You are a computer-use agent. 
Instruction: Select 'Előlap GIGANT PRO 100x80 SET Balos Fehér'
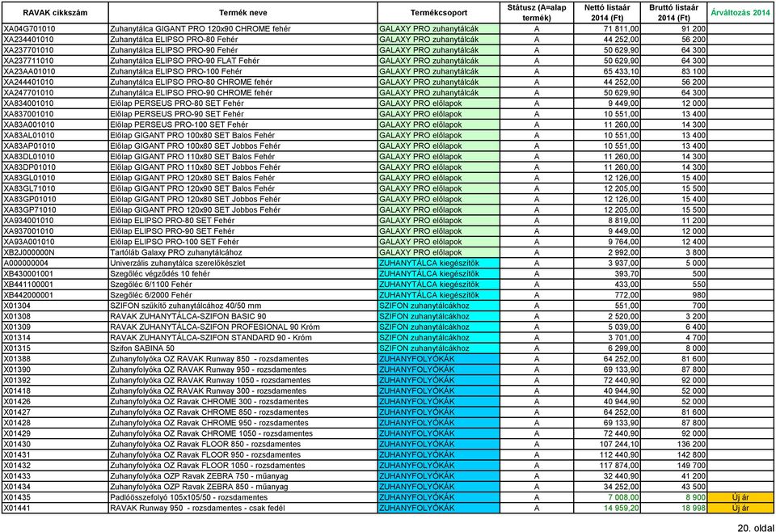point(243,135)
